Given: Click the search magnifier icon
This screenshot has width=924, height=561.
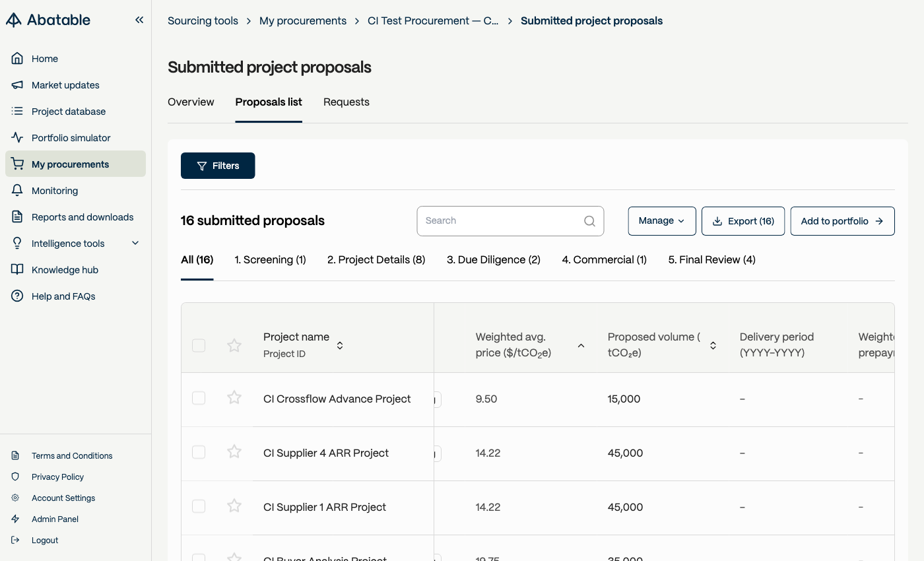Looking at the screenshot, I should (x=590, y=221).
